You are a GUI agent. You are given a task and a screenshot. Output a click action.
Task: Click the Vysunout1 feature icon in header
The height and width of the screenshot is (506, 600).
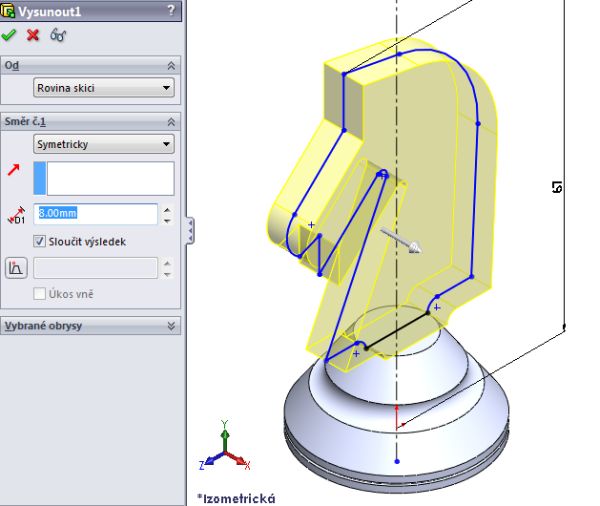tap(8, 11)
